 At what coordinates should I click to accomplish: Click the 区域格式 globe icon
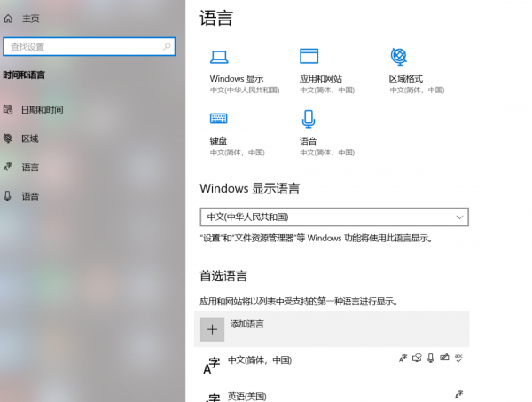pos(399,57)
